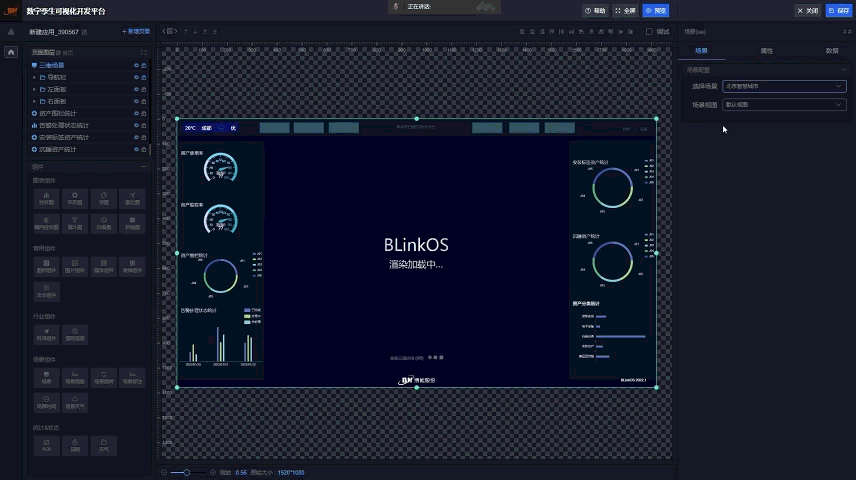The image size is (856, 480).
Task: Add the AQI status component
Action: click(46, 445)
